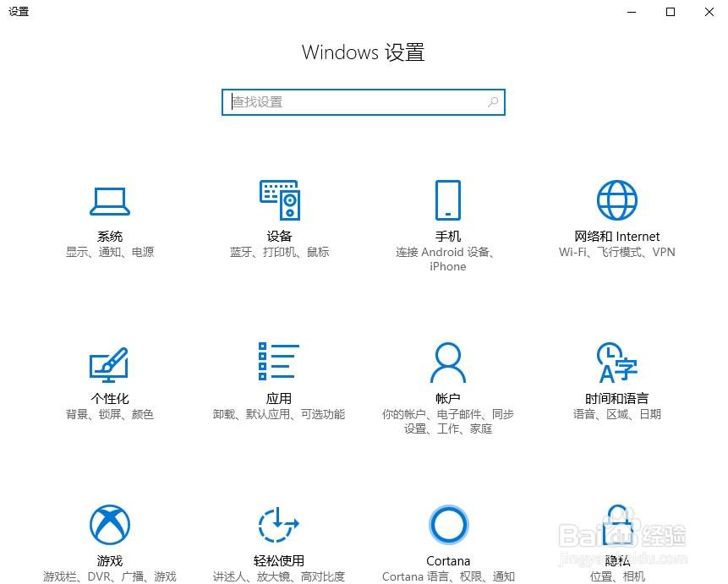Screen dimensions: 728x584
Task: Open the 手机 settings icon
Action: tap(448, 200)
